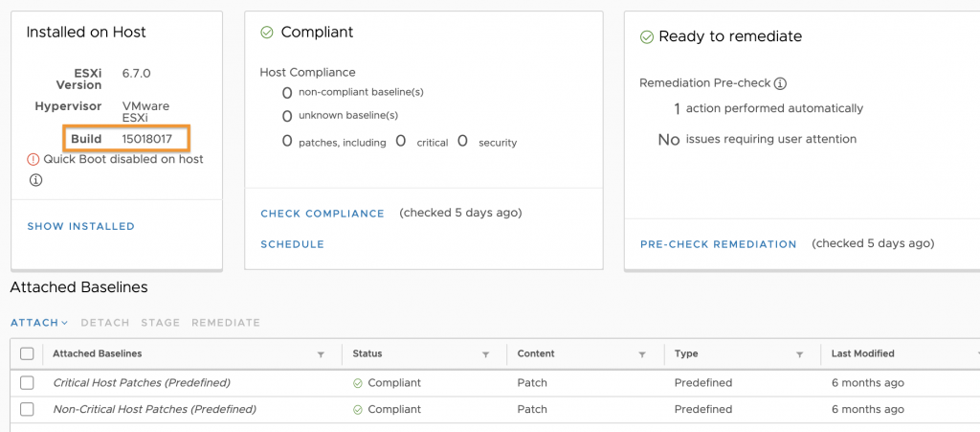Start PRE-CHECK REMEDIATION
Image resolution: width=980 pixels, height=432 pixels.
coord(719,244)
